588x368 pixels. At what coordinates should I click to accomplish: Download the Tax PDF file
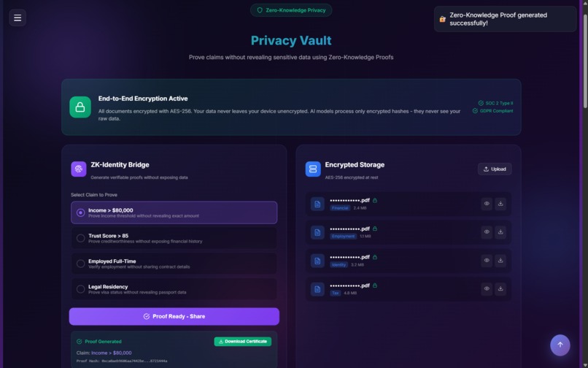(x=500, y=288)
